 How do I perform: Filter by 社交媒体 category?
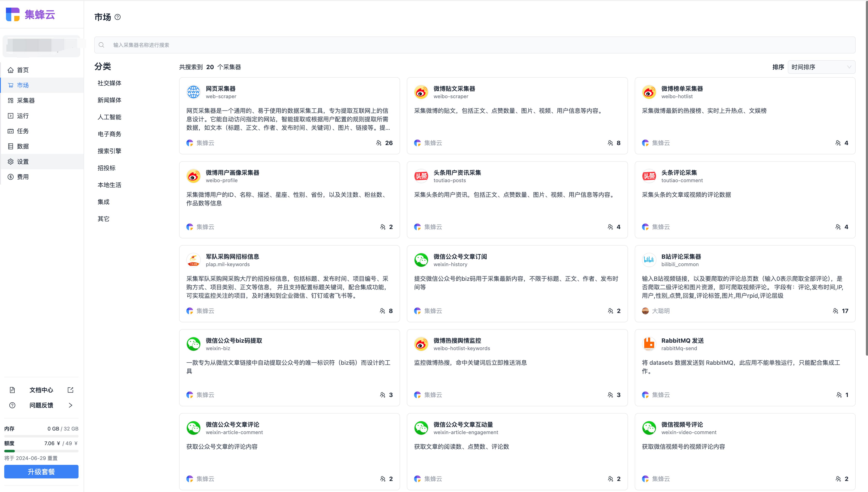coord(109,83)
